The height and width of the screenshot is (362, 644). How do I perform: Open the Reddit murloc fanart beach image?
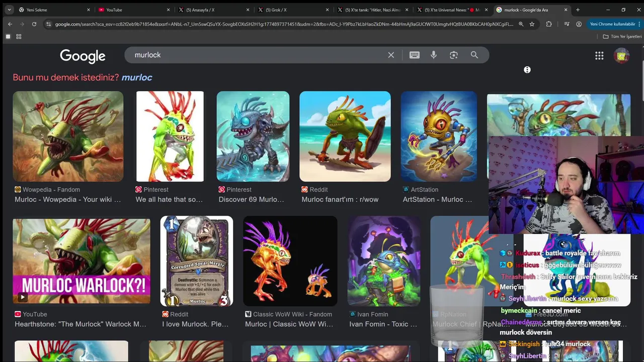[x=345, y=136]
